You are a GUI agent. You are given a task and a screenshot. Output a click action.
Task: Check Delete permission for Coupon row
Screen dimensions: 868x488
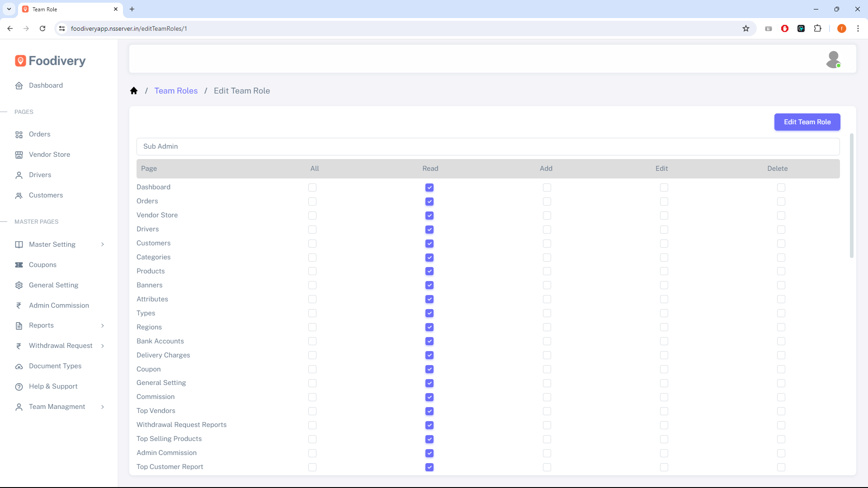coord(782,369)
